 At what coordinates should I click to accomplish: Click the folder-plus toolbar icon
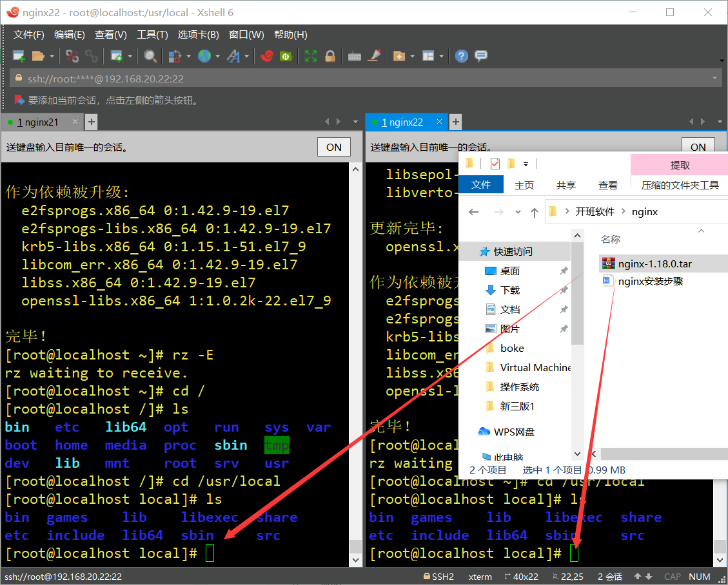(399, 56)
